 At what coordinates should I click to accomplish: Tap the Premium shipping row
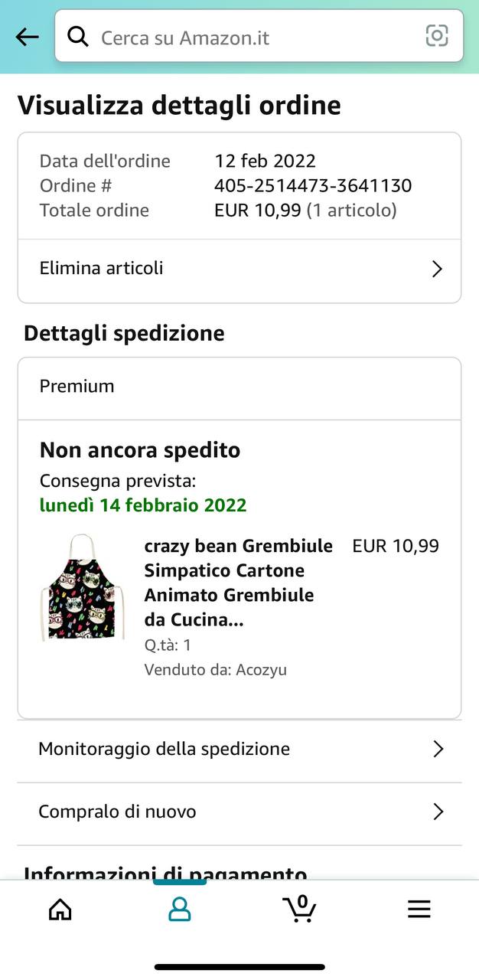click(239, 387)
